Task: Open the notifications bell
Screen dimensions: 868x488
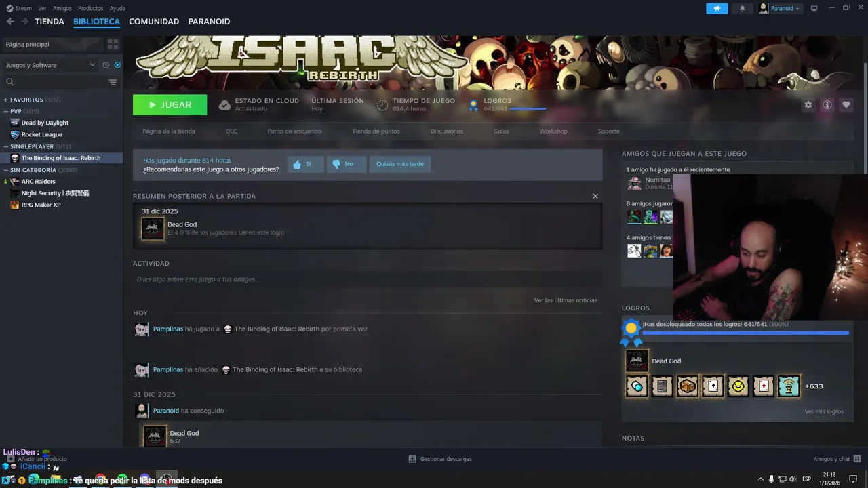Action: tap(742, 9)
